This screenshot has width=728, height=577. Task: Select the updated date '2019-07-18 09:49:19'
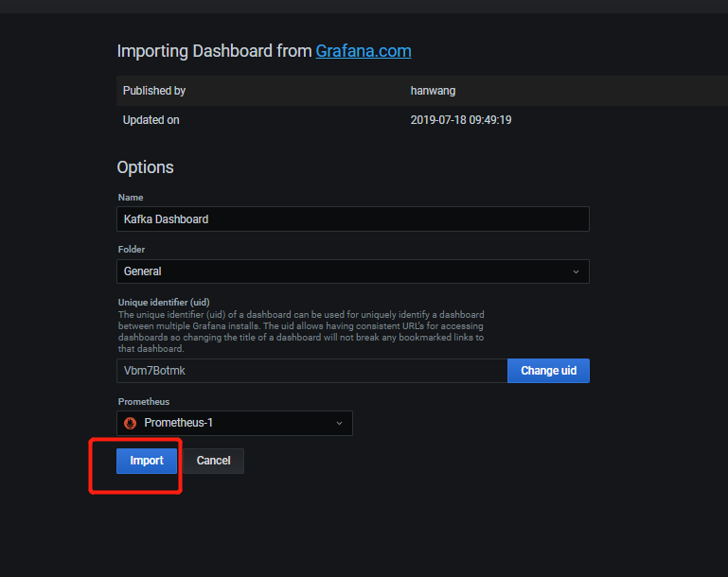coord(461,120)
